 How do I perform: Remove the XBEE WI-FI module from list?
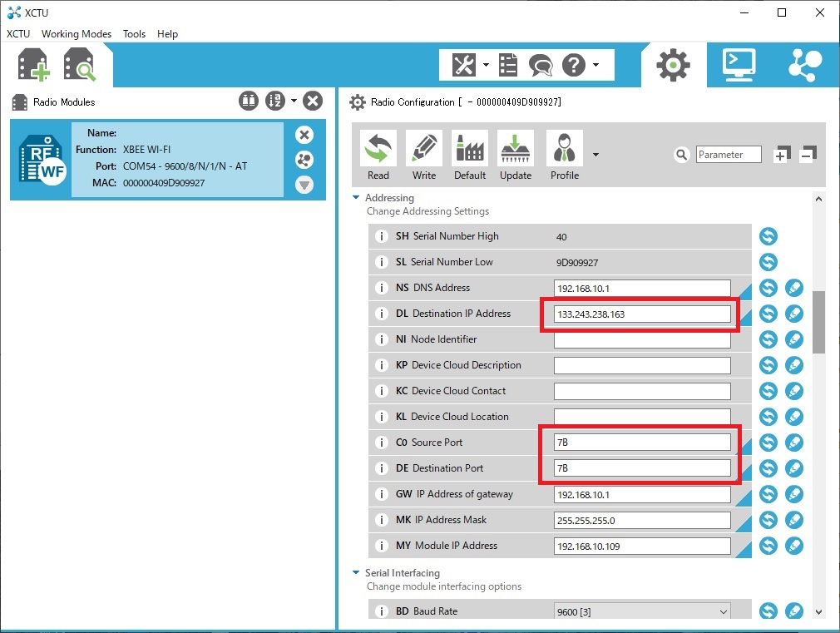(304, 135)
